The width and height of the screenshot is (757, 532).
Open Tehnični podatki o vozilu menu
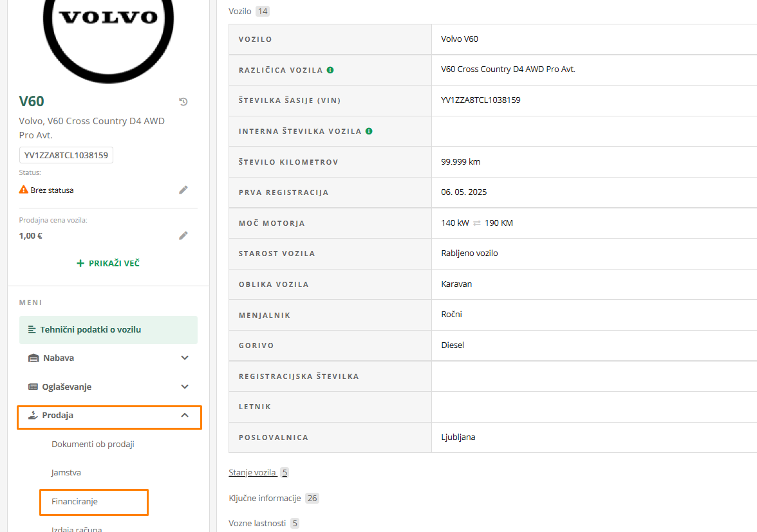(109, 330)
